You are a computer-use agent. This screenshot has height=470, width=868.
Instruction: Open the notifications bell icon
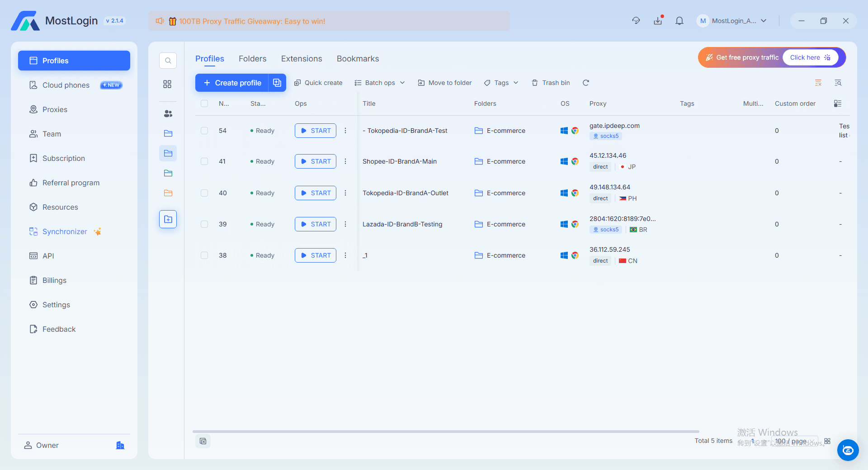[x=679, y=21]
